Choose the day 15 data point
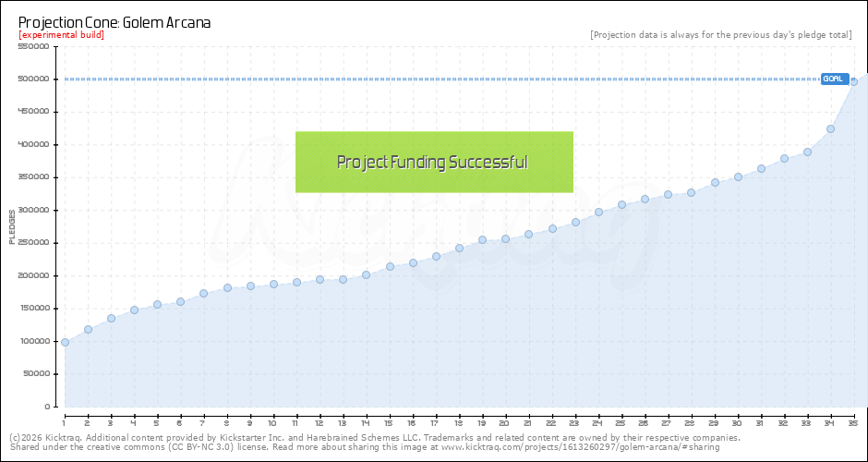The image size is (868, 462). point(390,266)
